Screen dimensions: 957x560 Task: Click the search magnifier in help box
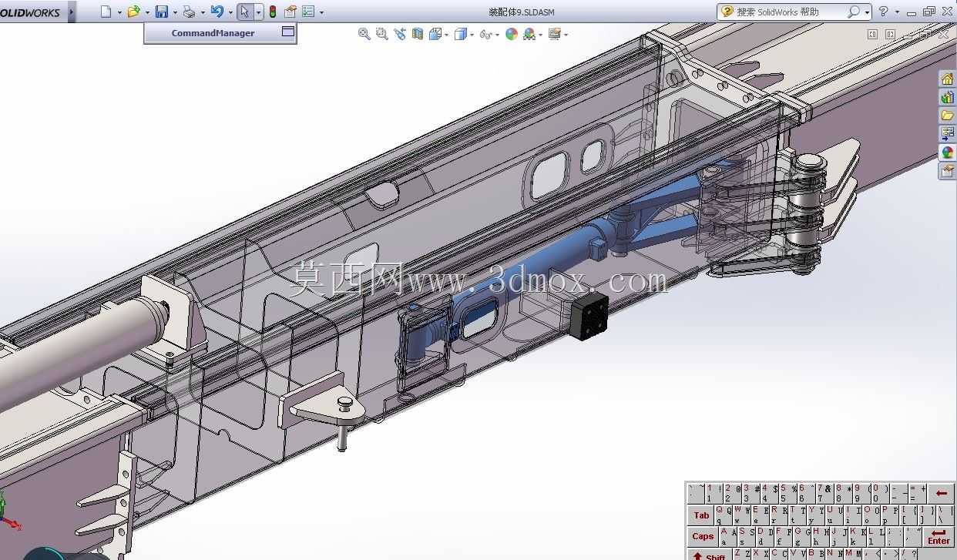[x=854, y=12]
